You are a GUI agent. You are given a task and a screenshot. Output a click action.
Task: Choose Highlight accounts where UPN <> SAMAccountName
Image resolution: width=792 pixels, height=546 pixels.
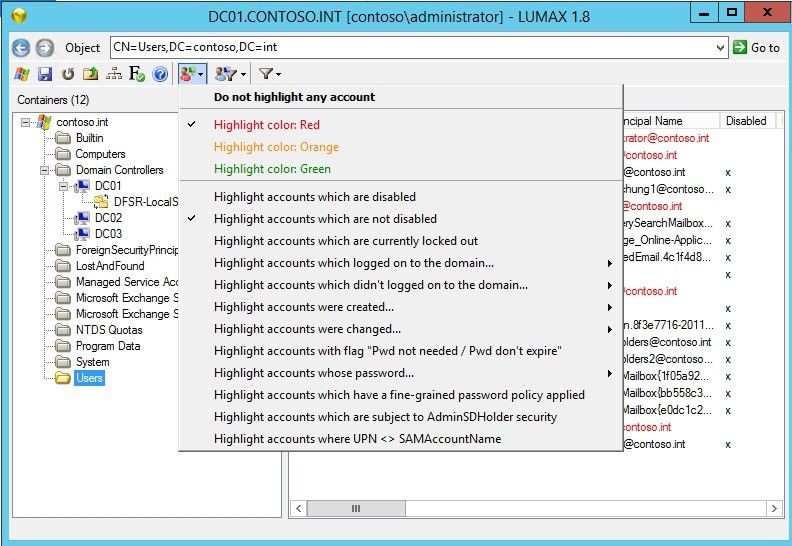click(401, 438)
